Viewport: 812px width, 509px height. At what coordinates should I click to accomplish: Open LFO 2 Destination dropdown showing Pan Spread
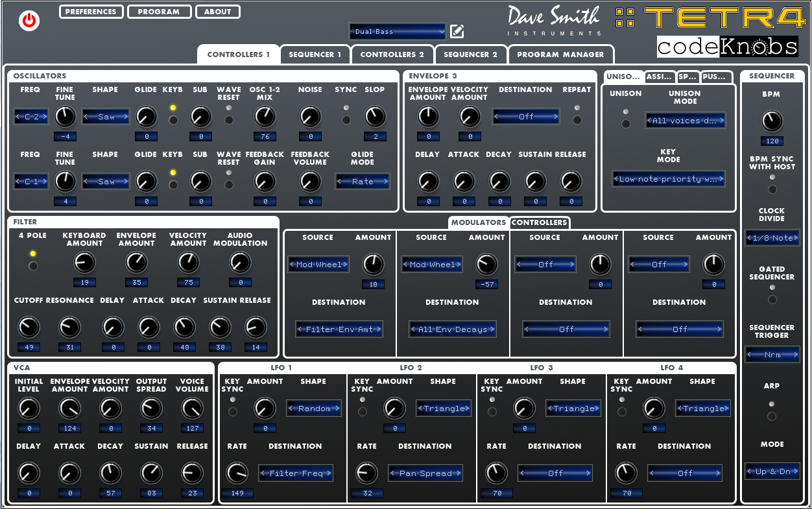click(425, 473)
